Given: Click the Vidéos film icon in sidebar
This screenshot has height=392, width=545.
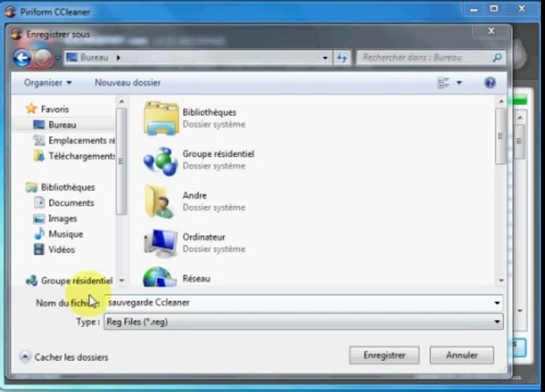Looking at the screenshot, I should [x=39, y=249].
